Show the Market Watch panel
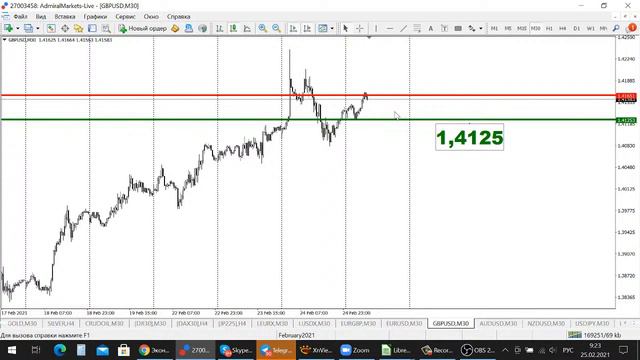 51,28
